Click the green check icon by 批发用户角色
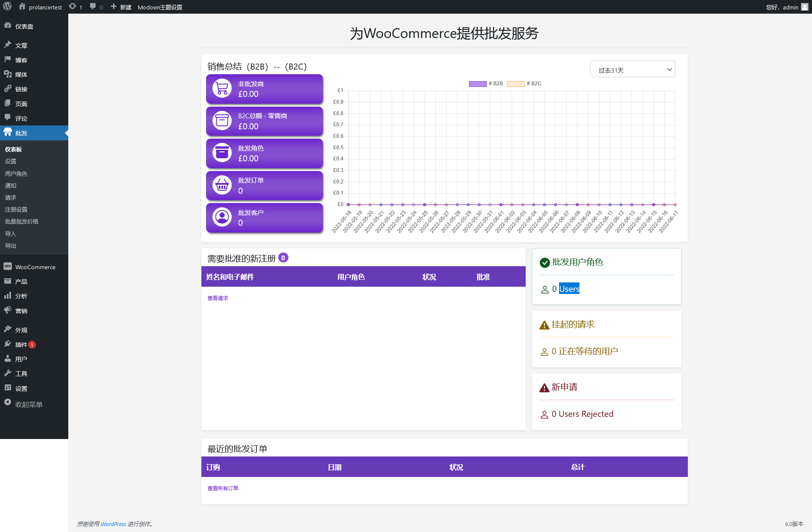The width and height of the screenshot is (812, 532). [545, 263]
